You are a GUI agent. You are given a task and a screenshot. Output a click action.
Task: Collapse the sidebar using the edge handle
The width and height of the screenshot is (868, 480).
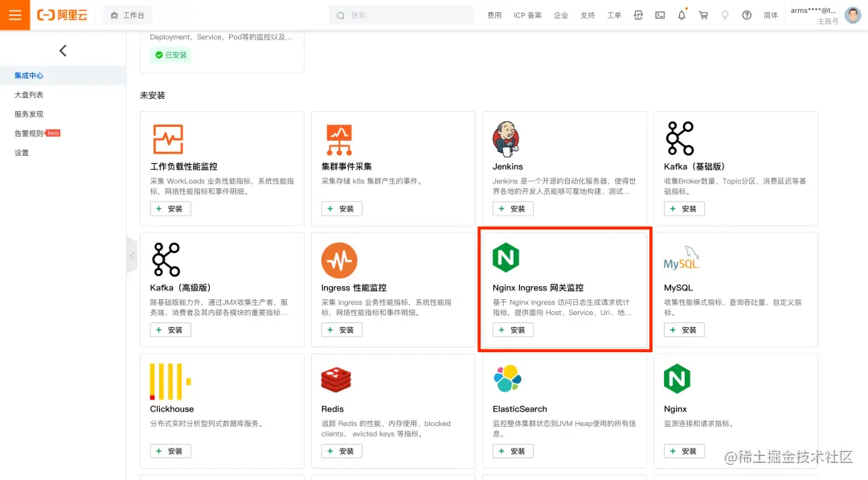click(132, 255)
